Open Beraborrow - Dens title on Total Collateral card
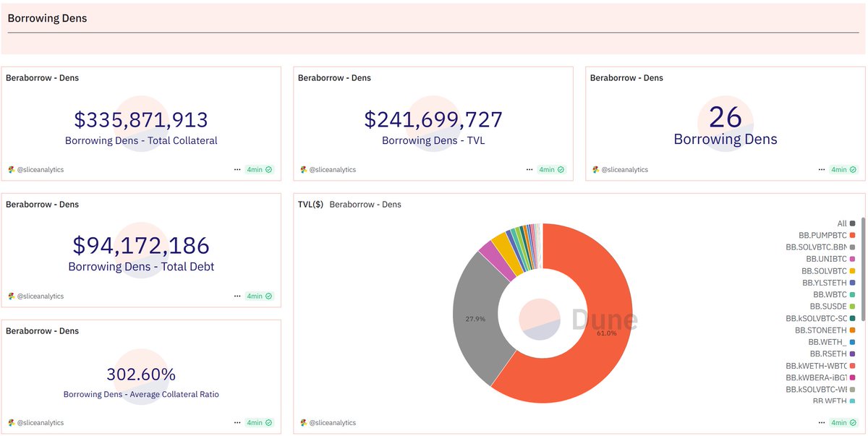 [42, 77]
